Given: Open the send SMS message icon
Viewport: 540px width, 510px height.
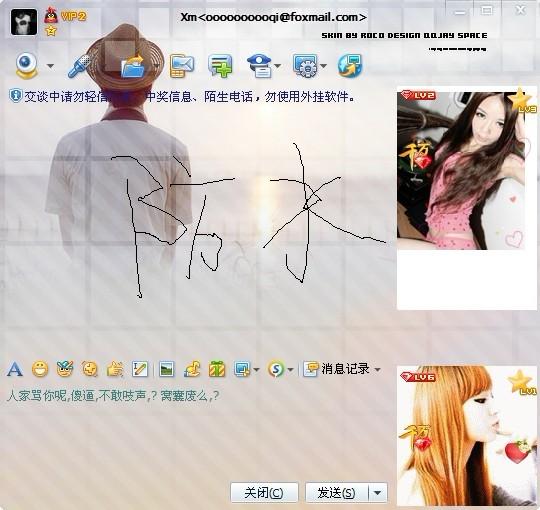Looking at the screenshot, I should [x=182, y=65].
